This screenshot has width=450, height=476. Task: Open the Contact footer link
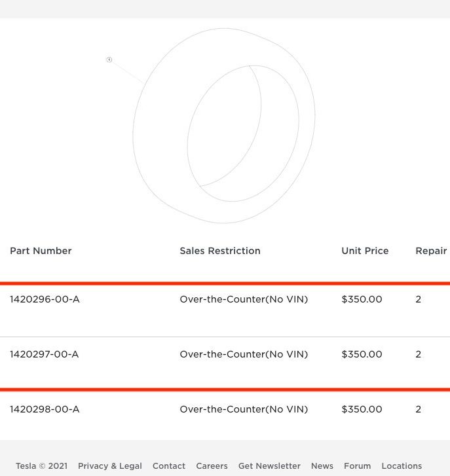tap(169, 466)
